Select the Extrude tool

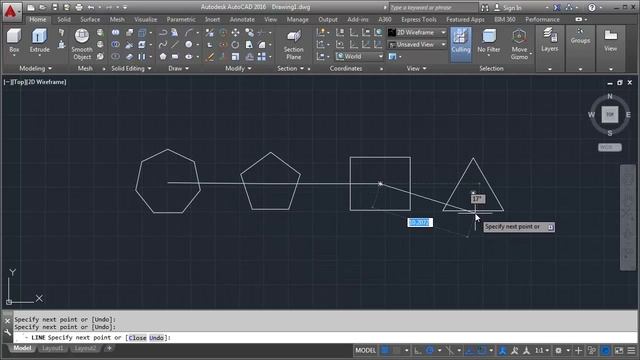tap(40, 40)
